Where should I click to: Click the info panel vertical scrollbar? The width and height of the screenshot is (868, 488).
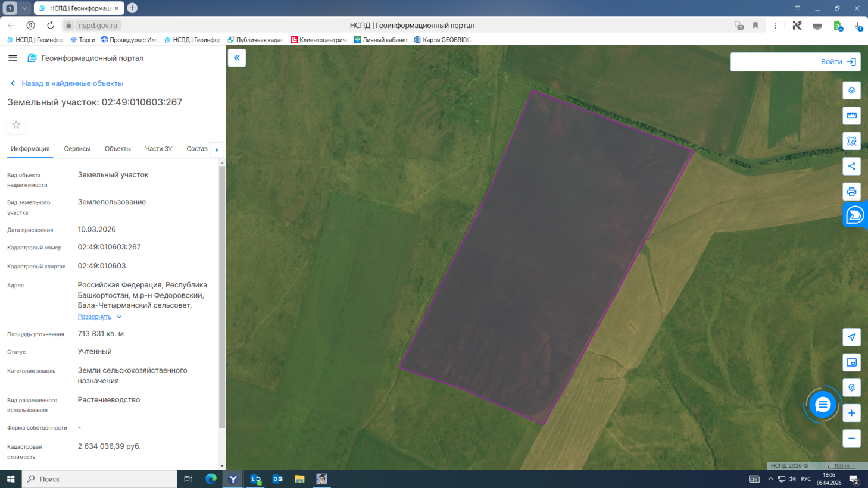(222, 298)
